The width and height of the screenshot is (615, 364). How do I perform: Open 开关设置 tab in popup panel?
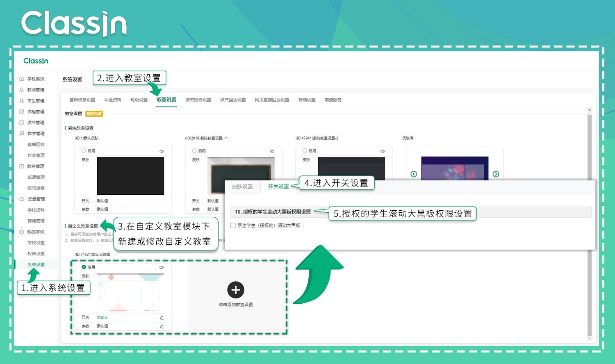pos(278,187)
